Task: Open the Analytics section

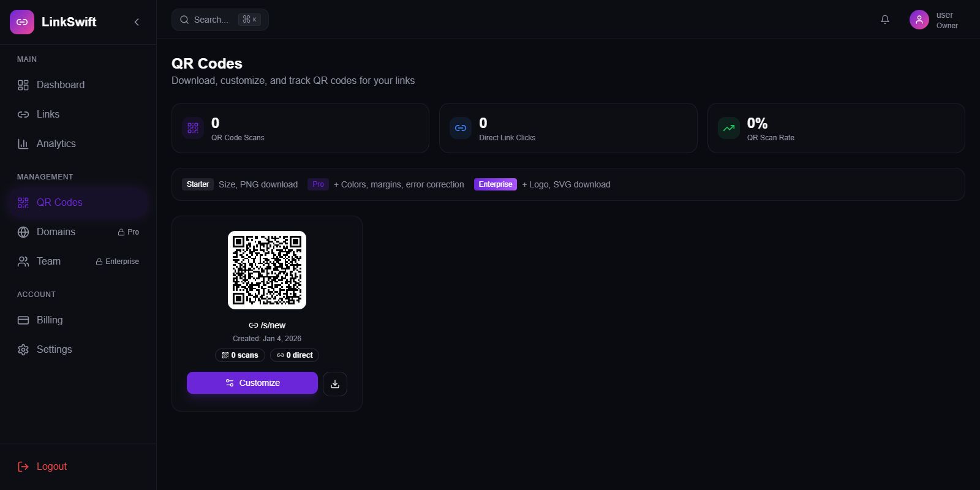Action: coord(56,143)
